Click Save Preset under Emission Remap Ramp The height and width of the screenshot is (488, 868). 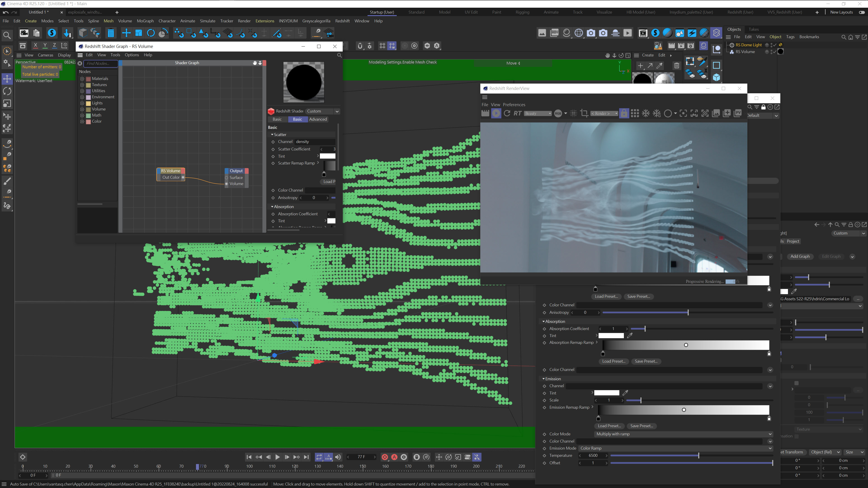(641, 426)
